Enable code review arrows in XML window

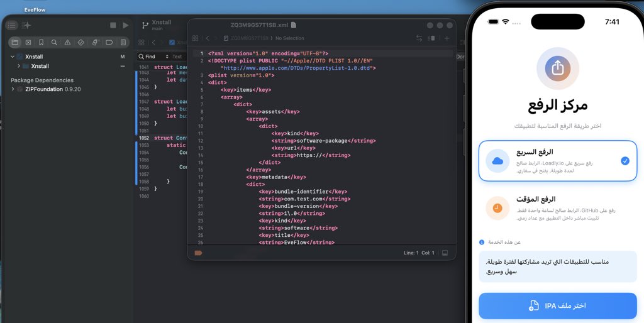[419, 38]
